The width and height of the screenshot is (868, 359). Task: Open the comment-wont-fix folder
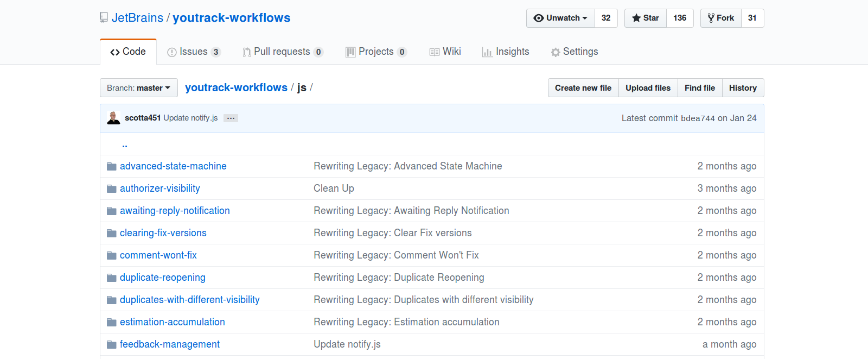158,255
